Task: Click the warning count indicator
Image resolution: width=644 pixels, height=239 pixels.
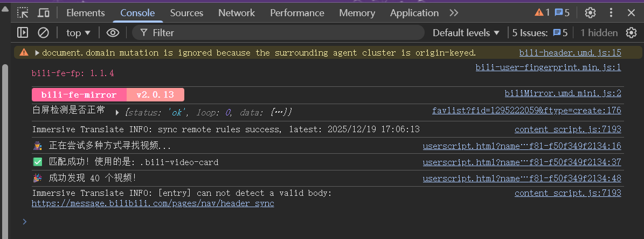Action: (x=542, y=12)
